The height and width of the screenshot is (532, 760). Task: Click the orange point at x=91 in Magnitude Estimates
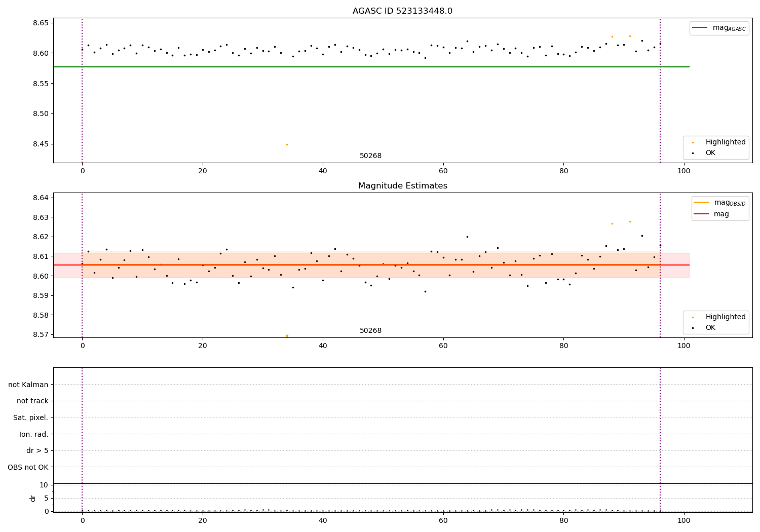tap(630, 221)
